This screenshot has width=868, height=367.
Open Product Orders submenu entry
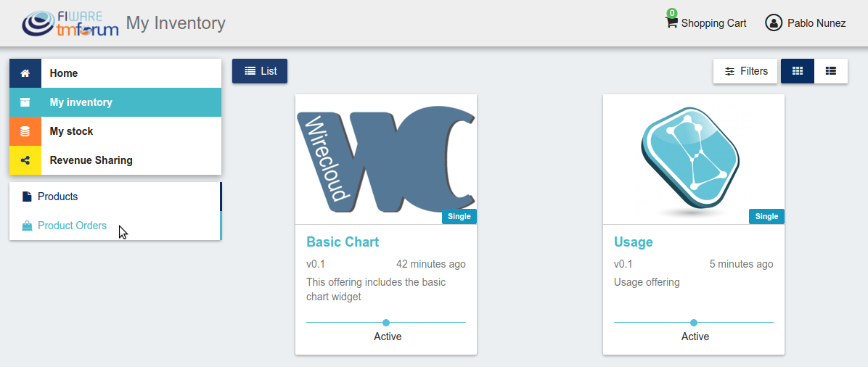coord(72,226)
